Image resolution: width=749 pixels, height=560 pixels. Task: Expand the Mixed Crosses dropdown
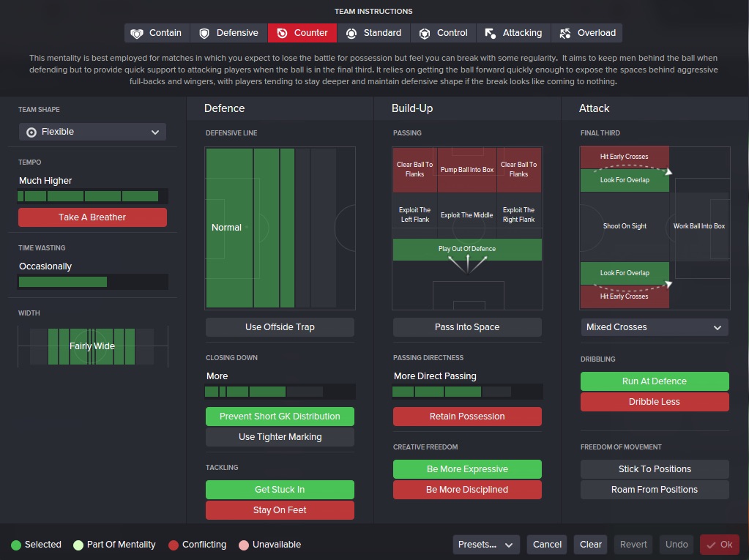pos(654,327)
